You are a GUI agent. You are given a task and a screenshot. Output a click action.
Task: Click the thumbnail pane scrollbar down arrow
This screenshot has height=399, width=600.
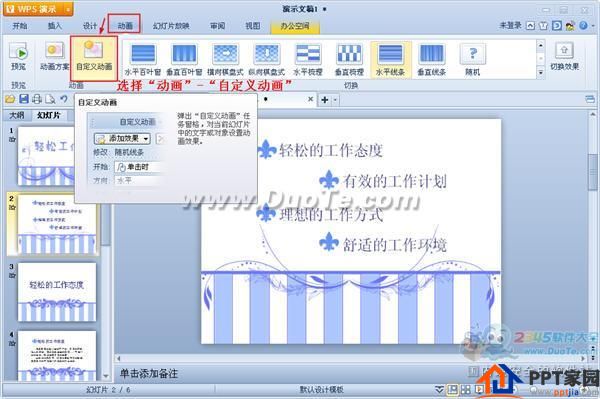(106, 376)
